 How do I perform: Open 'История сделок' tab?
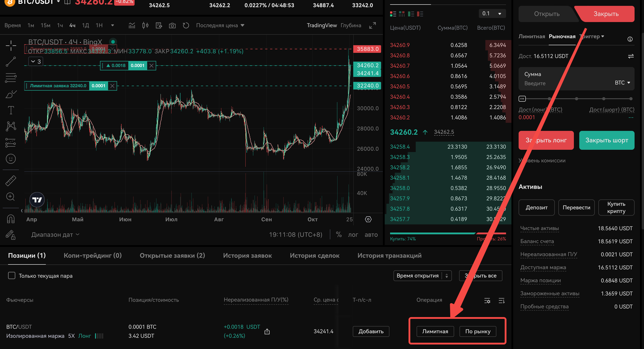coord(315,255)
